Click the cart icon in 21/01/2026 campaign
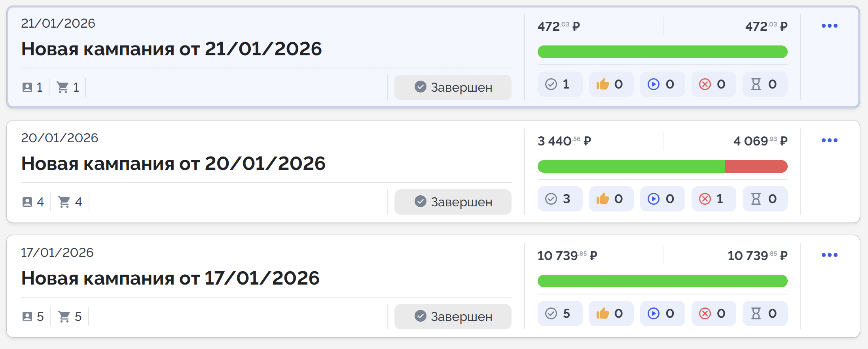 click(63, 87)
